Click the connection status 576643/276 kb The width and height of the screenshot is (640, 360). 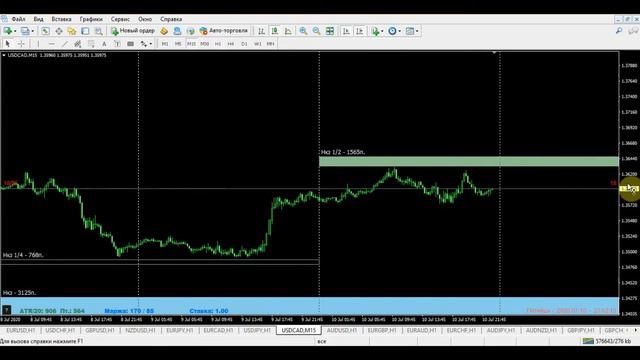(607, 341)
